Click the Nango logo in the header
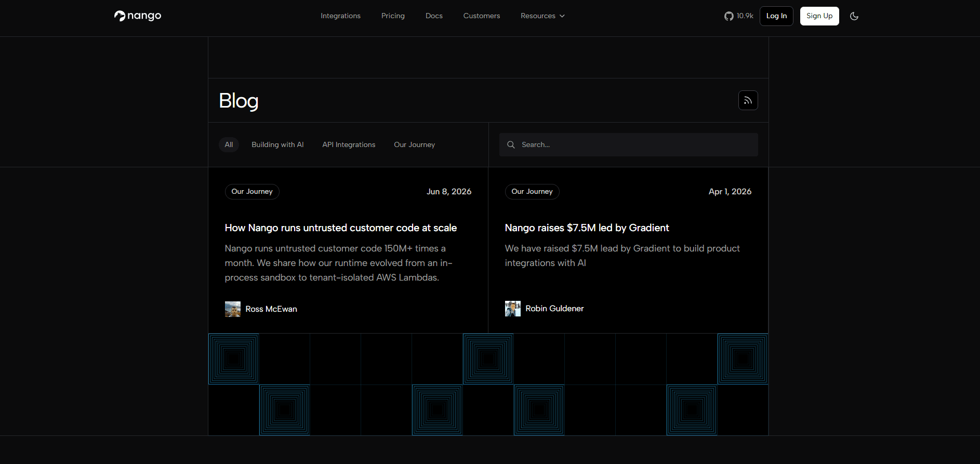The image size is (980, 464). click(x=138, y=16)
